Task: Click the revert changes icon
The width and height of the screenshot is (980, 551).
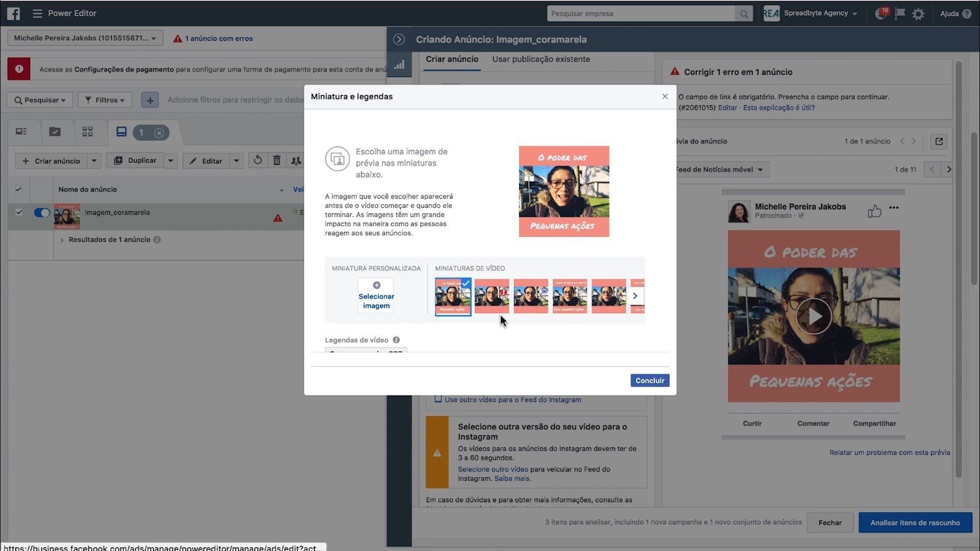Action: coord(258,160)
